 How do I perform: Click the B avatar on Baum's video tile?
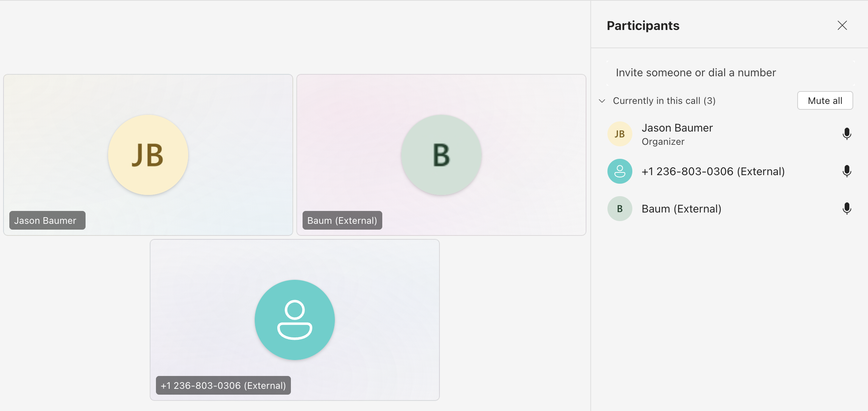pyautogui.click(x=441, y=155)
